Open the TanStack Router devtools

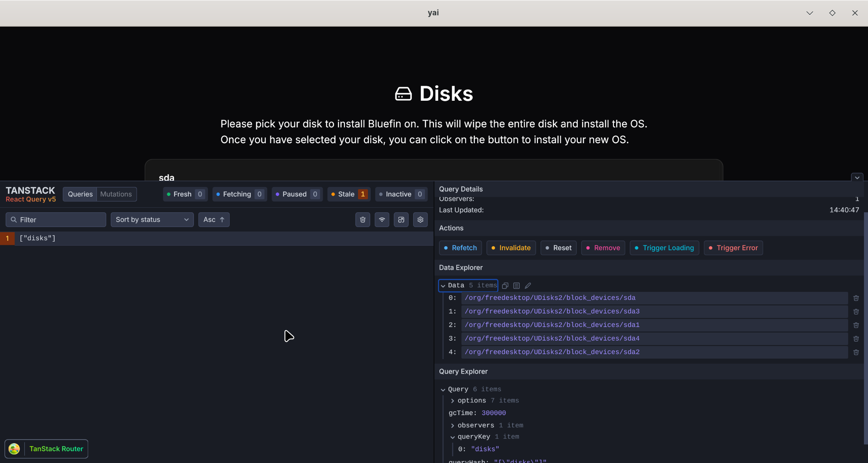[46, 449]
